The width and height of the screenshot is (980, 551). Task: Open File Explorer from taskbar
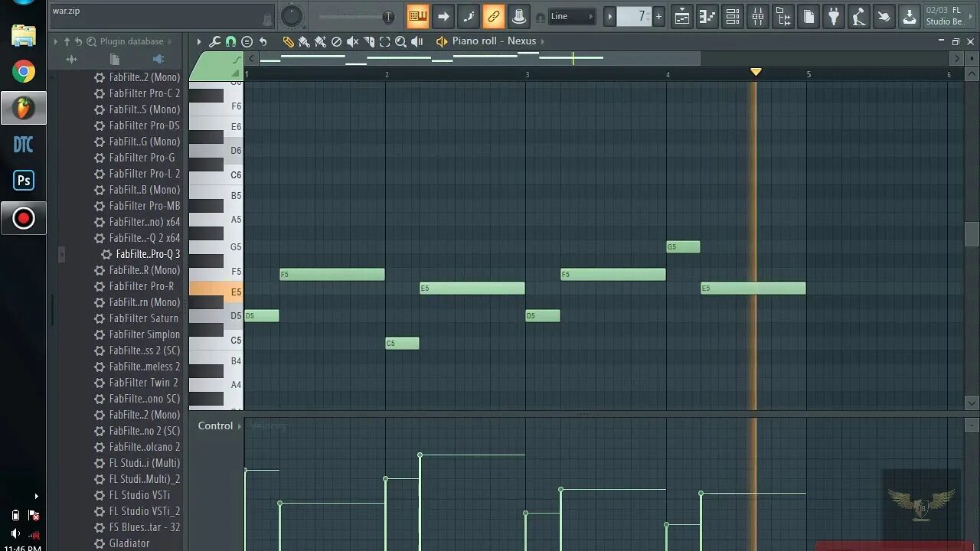pyautogui.click(x=23, y=35)
